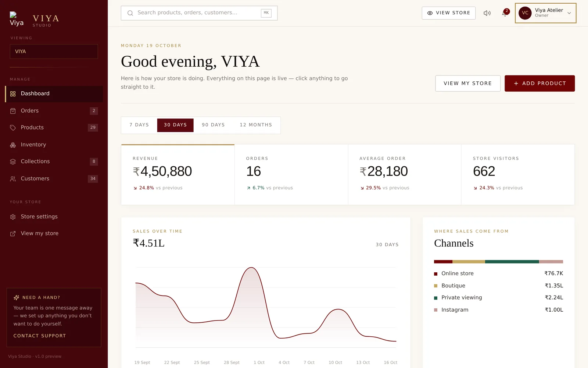Click the Add Product button
The image size is (588, 368).
pyautogui.click(x=539, y=84)
